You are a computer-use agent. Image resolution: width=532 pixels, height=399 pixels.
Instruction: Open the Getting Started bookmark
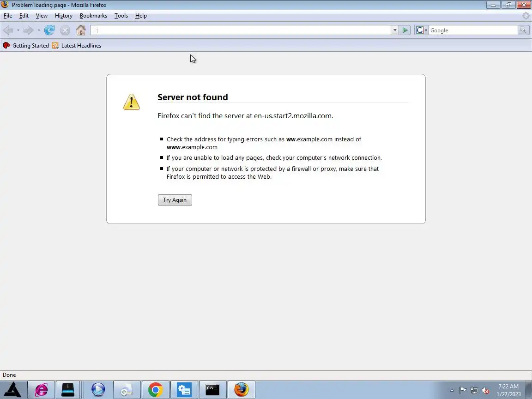point(26,45)
